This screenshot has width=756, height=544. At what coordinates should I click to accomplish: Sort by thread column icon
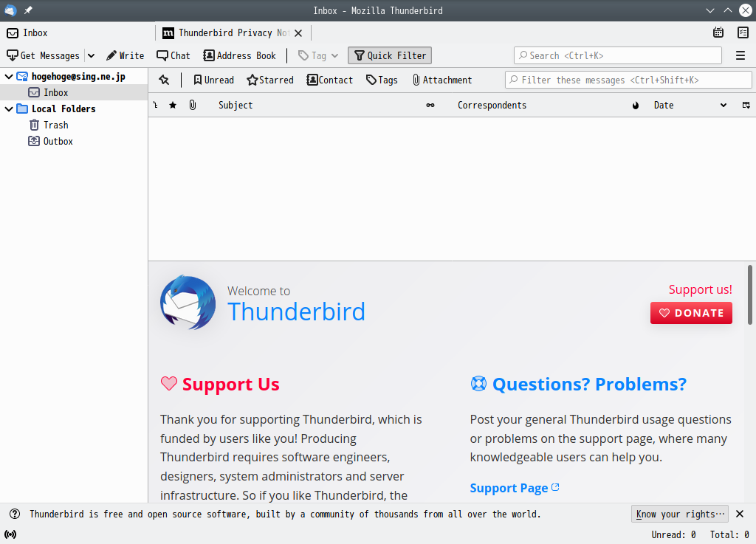156,105
